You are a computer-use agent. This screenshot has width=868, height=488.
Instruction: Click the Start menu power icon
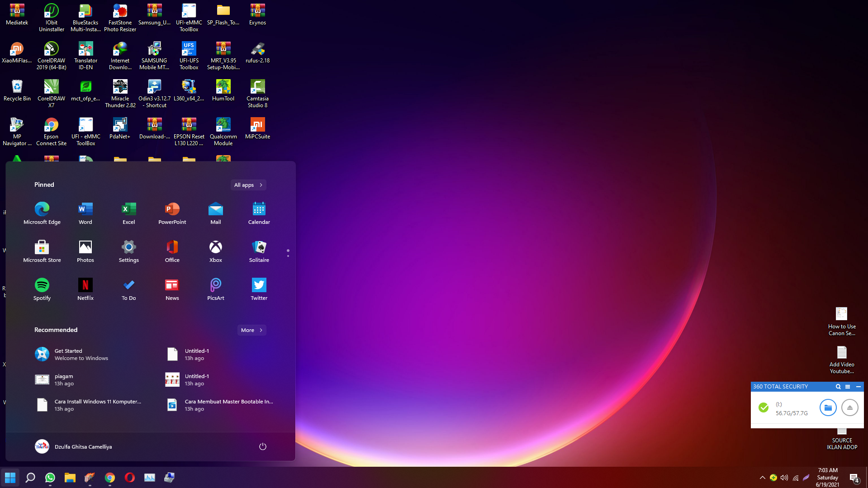(x=263, y=446)
